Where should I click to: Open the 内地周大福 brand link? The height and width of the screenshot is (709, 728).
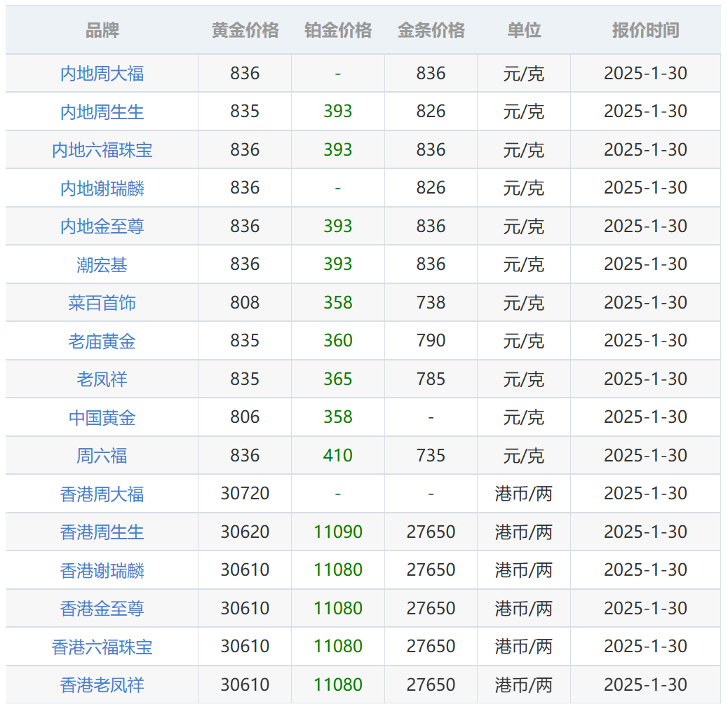coord(102,74)
